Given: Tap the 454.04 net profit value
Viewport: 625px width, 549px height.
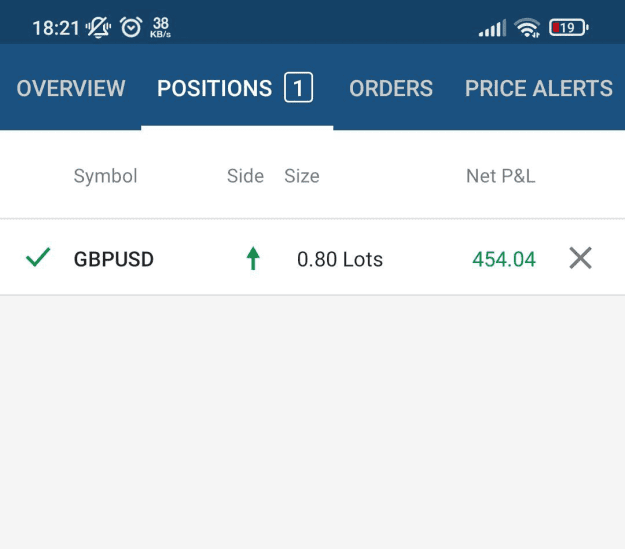Looking at the screenshot, I should [x=504, y=259].
